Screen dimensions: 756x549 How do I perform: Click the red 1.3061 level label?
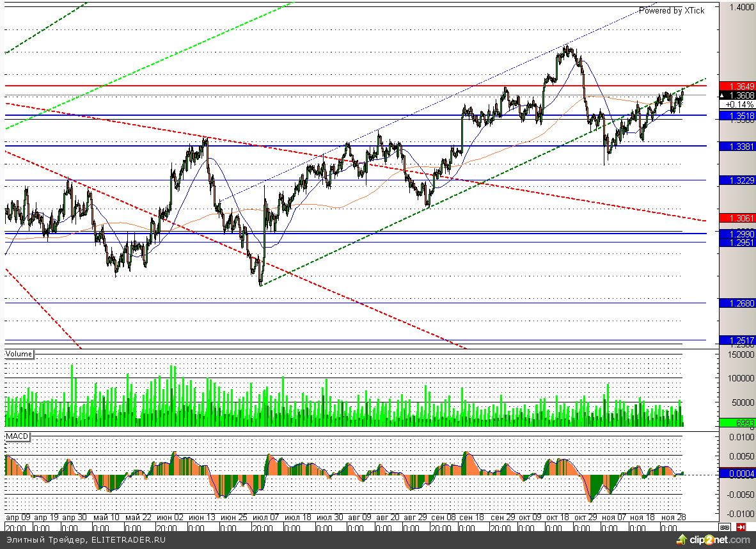pyautogui.click(x=737, y=218)
